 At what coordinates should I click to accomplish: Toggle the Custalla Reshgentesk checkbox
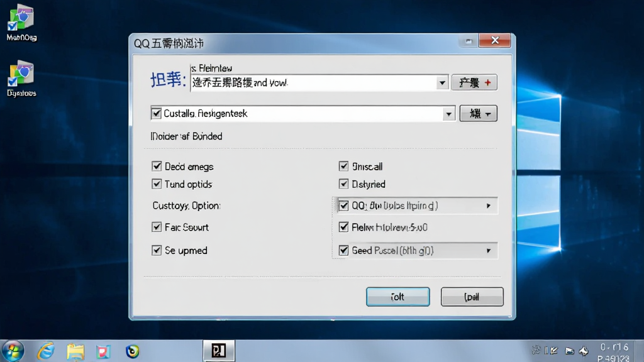(156, 113)
